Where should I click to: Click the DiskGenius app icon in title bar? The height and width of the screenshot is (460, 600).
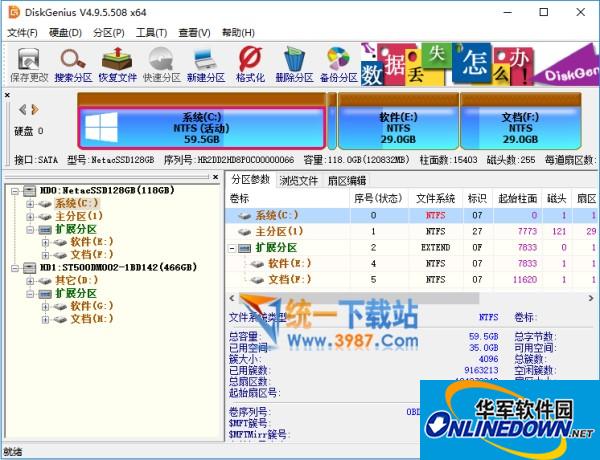[x=14, y=12]
